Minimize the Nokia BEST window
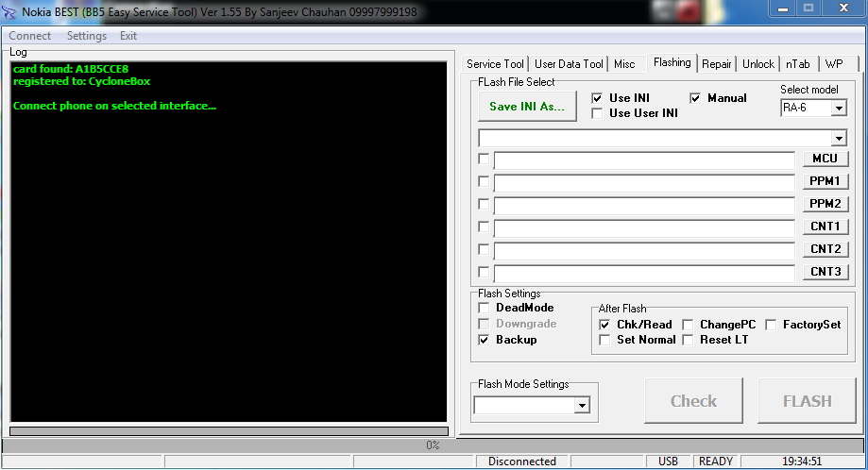Image resolution: width=868 pixels, height=470 pixels. (782, 8)
